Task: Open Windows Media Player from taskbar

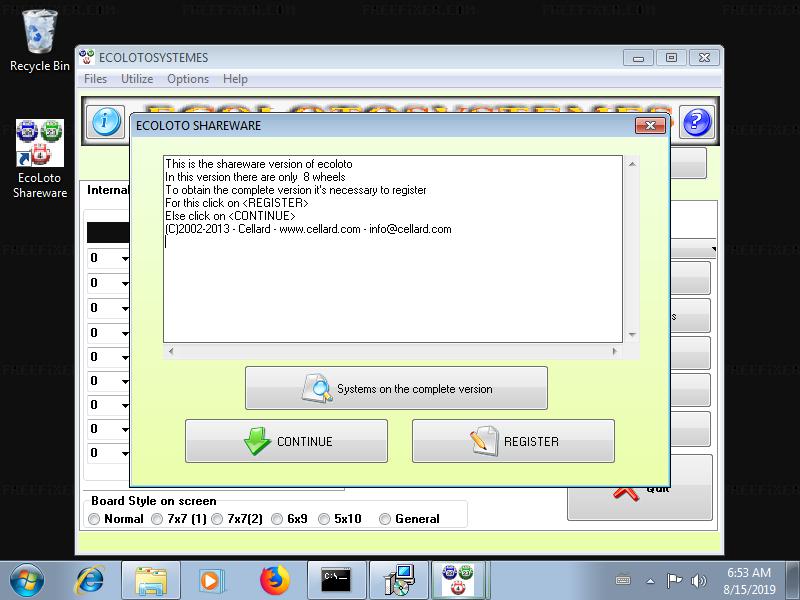Action: tap(210, 581)
